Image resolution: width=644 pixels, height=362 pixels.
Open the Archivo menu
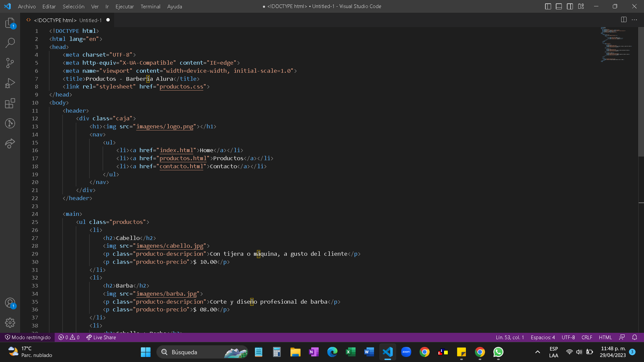[x=27, y=6]
